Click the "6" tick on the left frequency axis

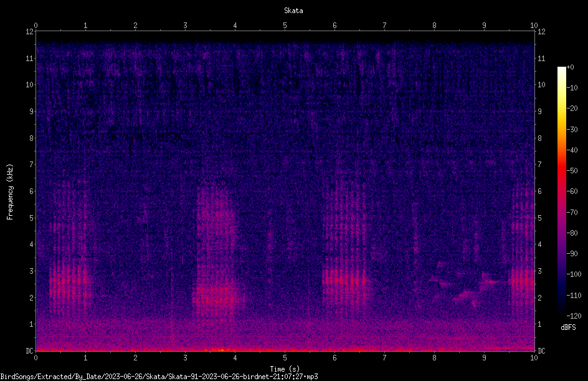(31, 191)
